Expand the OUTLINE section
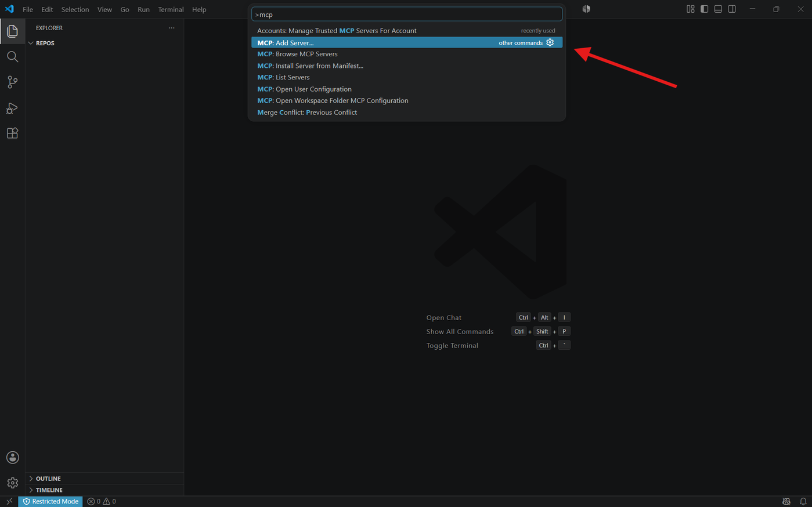 104,479
